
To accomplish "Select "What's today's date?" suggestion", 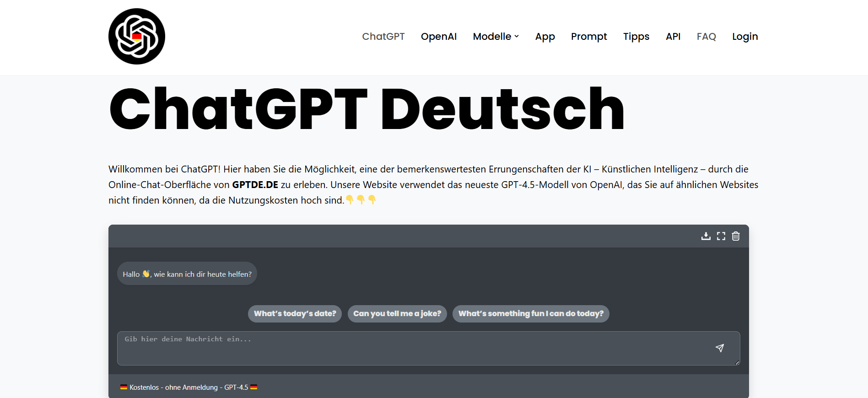I will [295, 314].
